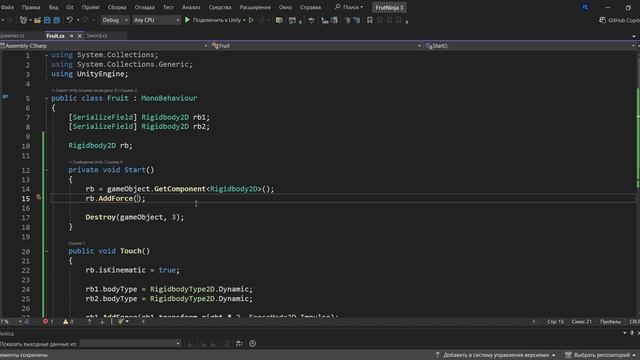This screenshot has width=640, height=360.
Task: Open the Справка menu
Action: click(311, 7)
